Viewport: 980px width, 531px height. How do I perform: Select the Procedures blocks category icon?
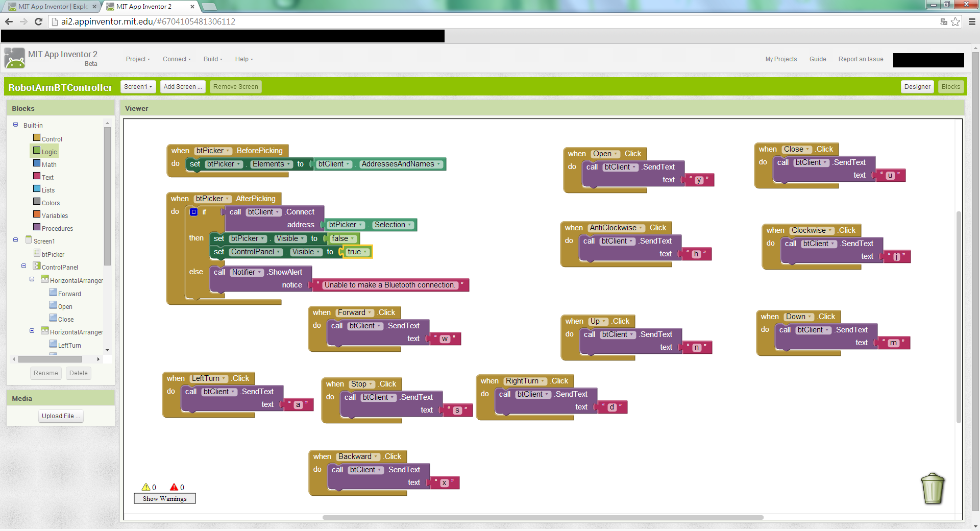[x=37, y=227]
